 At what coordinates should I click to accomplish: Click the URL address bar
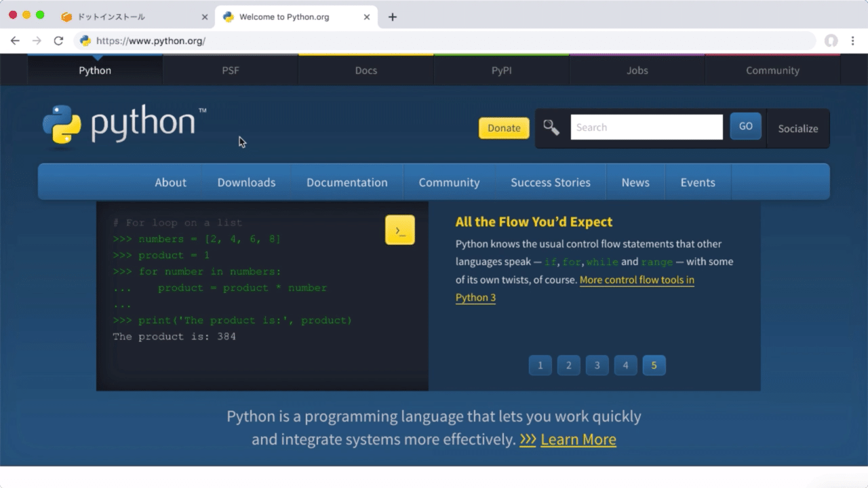tap(444, 41)
